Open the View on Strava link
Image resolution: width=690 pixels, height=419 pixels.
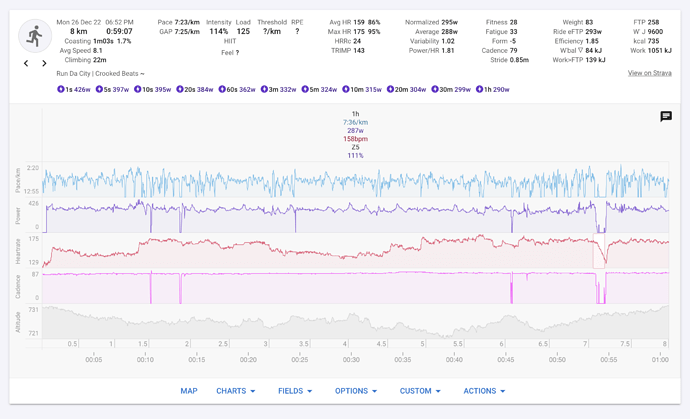pos(650,73)
